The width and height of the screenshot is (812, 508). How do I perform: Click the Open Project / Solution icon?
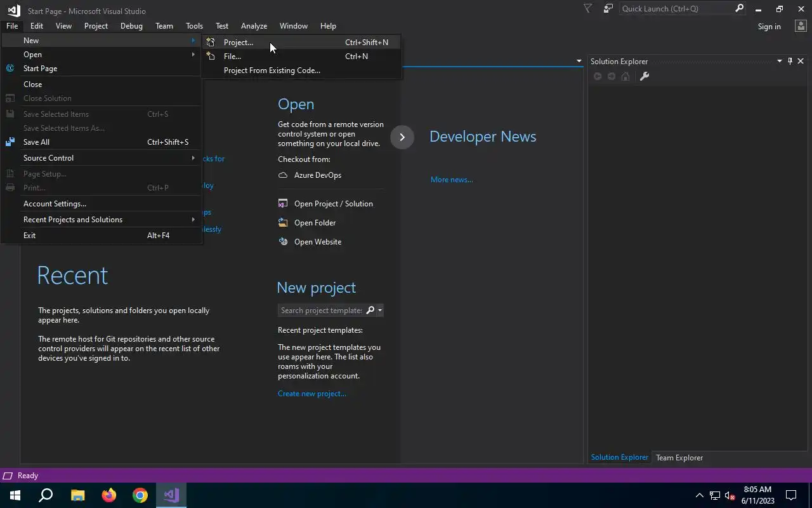[x=283, y=204]
